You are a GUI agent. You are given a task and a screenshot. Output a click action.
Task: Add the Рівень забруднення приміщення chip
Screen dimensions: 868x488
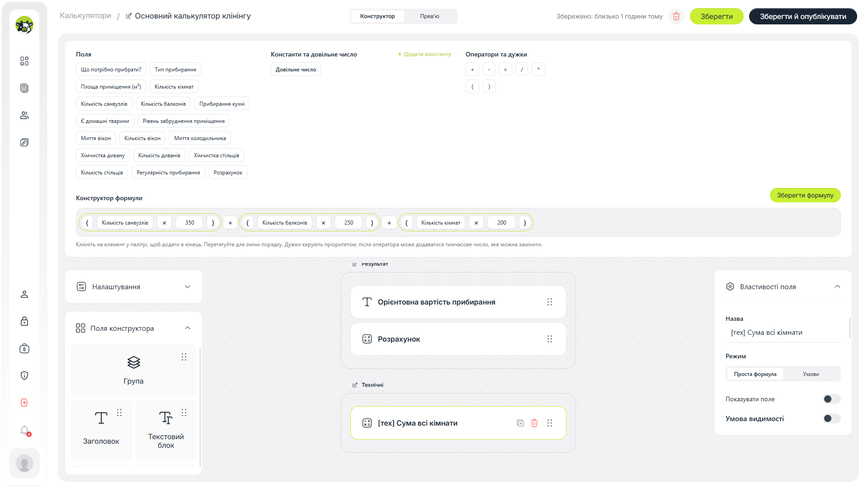tap(184, 121)
